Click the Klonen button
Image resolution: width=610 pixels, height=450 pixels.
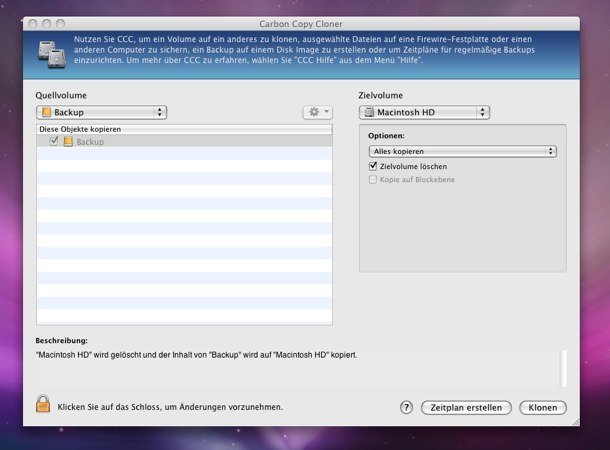pos(543,408)
